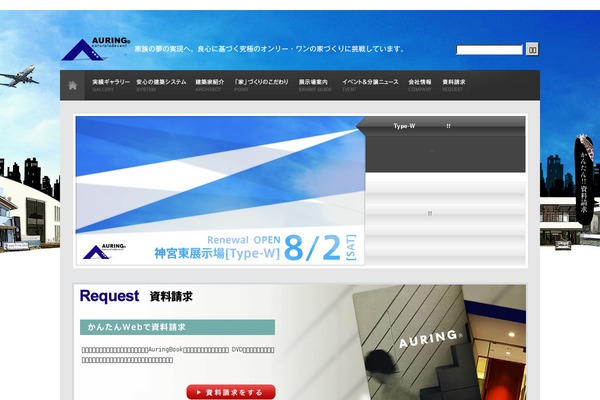Open the 安心の建築システム SYSTEM menu
The height and width of the screenshot is (400, 600).
pos(161,85)
